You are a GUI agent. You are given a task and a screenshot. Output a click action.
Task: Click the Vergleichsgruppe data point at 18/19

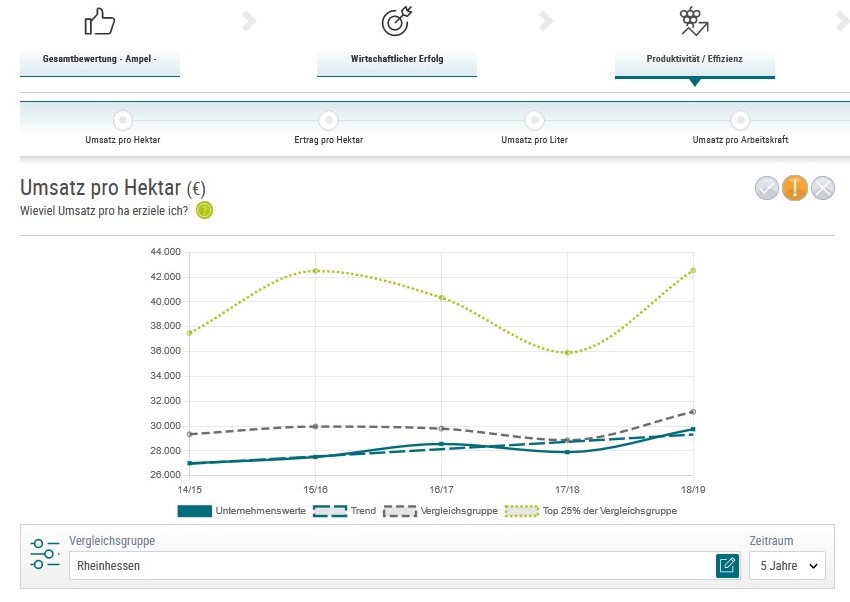pyautogui.click(x=693, y=412)
